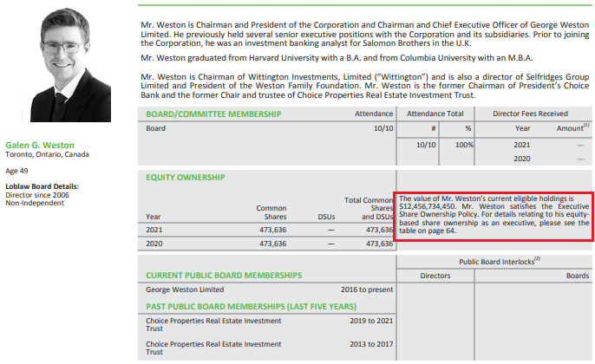The image size is (595, 364).
Task: Click the 'Board' row label
Action: (x=155, y=128)
